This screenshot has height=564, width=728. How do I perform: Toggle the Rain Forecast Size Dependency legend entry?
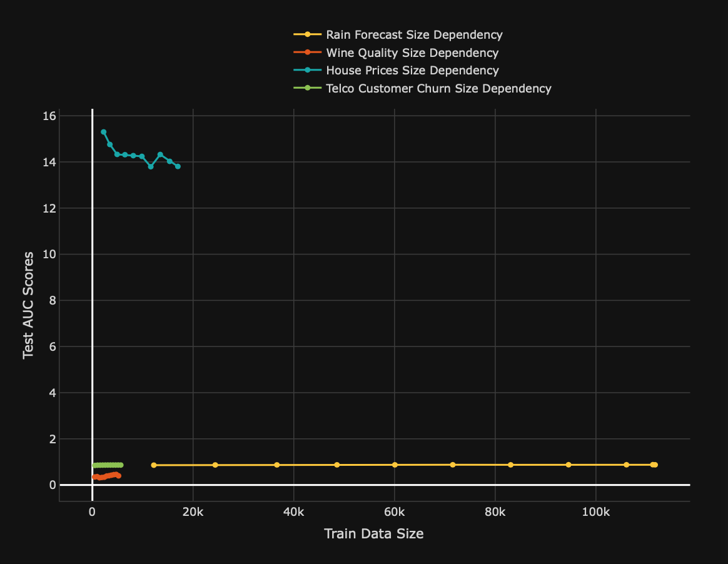[x=412, y=35]
